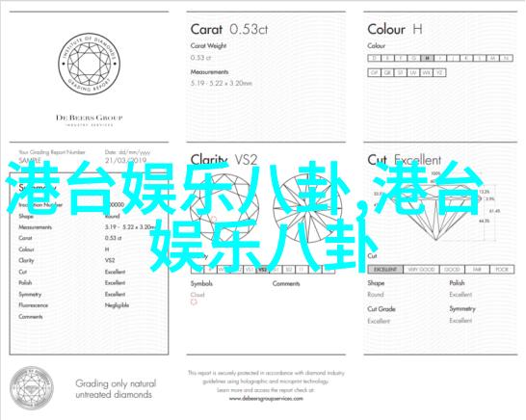This screenshot has height=420, width=526.
Task: Select the D box in Colour scale
Action: pyautogui.click(x=375, y=58)
